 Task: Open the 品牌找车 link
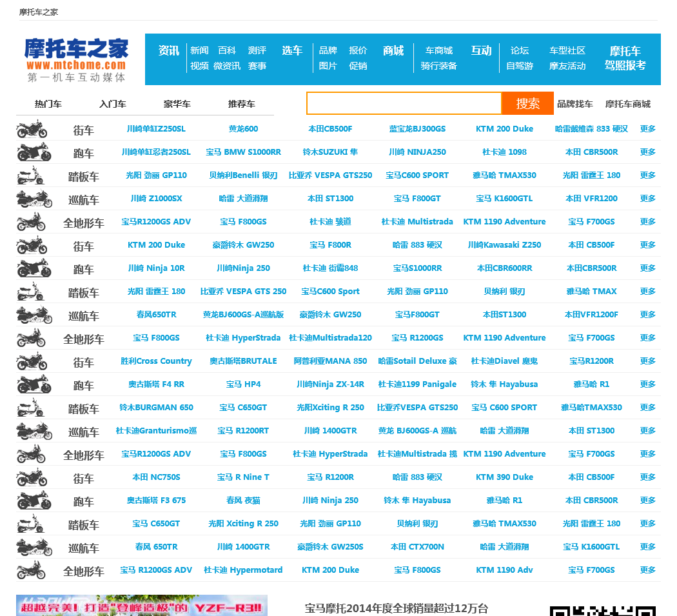click(x=574, y=104)
